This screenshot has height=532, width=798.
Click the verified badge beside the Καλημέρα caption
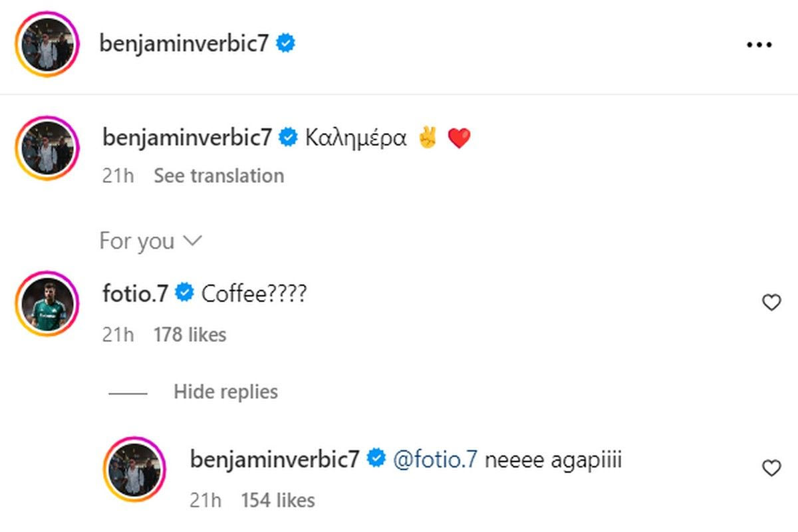[x=287, y=138]
